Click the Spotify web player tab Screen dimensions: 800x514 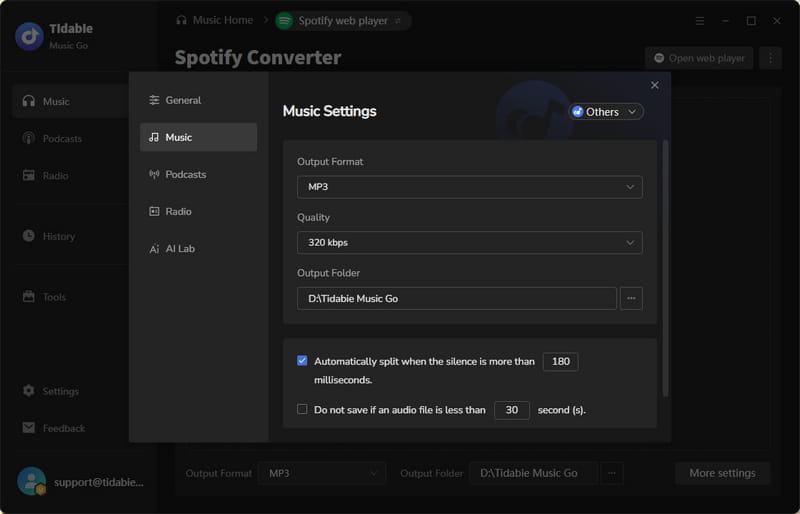pyautogui.click(x=343, y=21)
